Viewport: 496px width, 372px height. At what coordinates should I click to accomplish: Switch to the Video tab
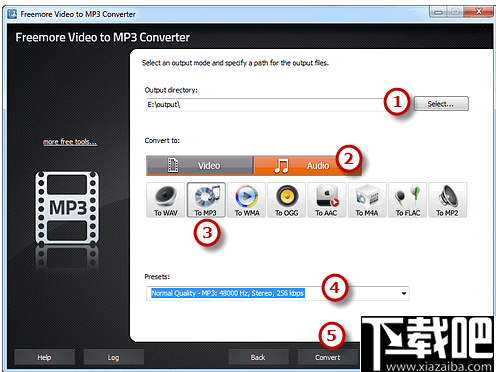click(x=200, y=165)
